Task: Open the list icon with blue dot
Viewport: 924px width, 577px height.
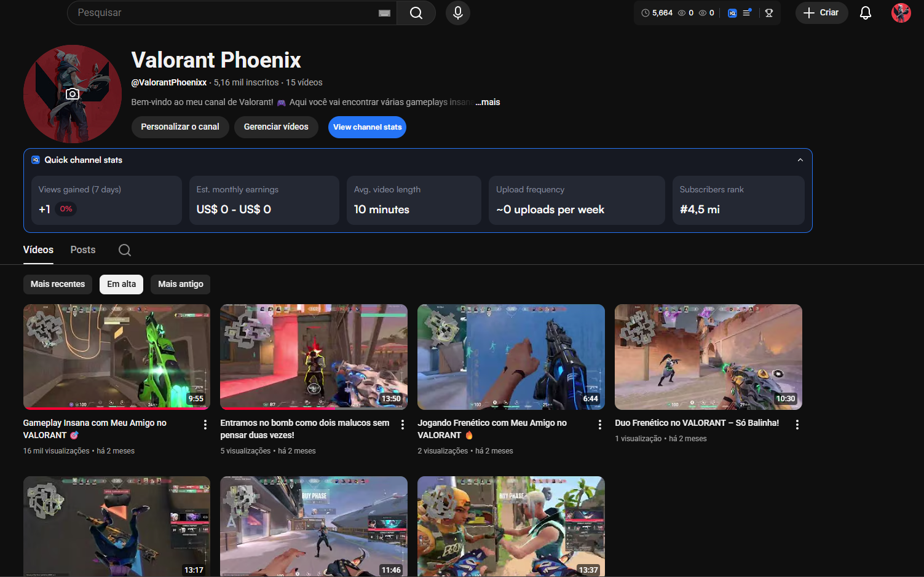Action: tap(747, 13)
